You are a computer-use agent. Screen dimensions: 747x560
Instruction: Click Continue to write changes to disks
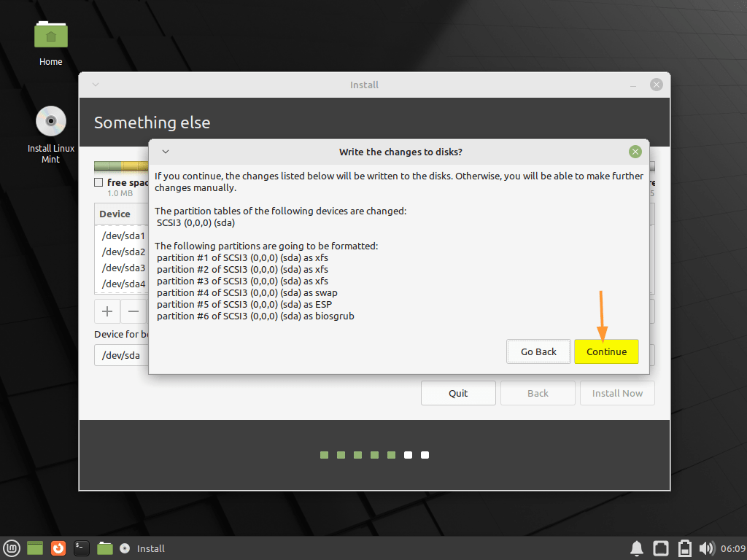[606, 351]
